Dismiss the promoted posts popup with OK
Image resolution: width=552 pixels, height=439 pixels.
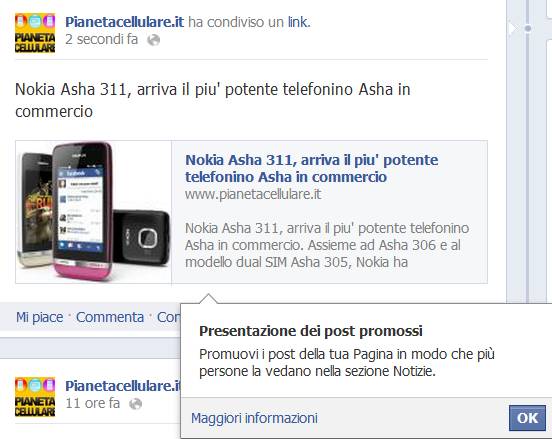click(x=527, y=418)
